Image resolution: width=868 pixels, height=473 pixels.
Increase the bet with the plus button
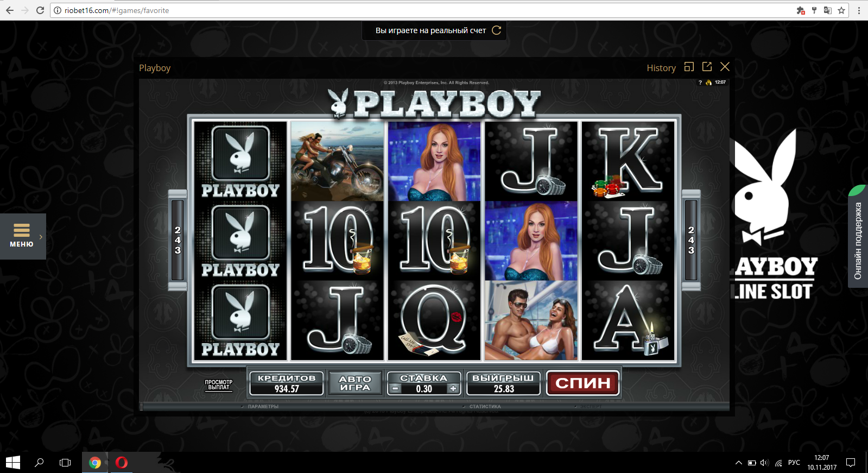pos(453,389)
